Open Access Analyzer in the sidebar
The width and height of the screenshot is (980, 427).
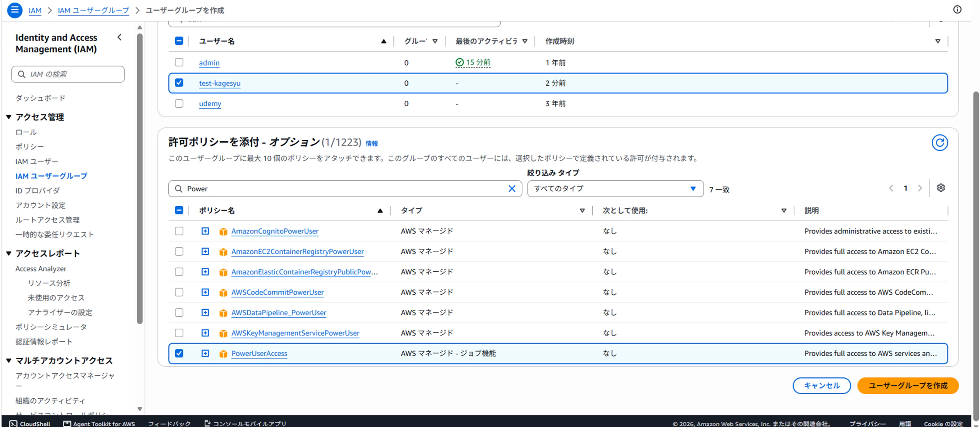click(41, 269)
